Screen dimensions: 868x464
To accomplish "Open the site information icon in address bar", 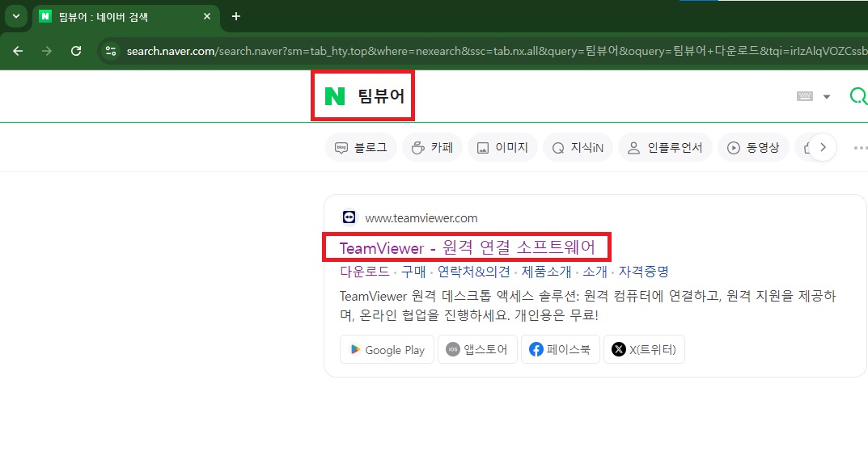I will 111,51.
